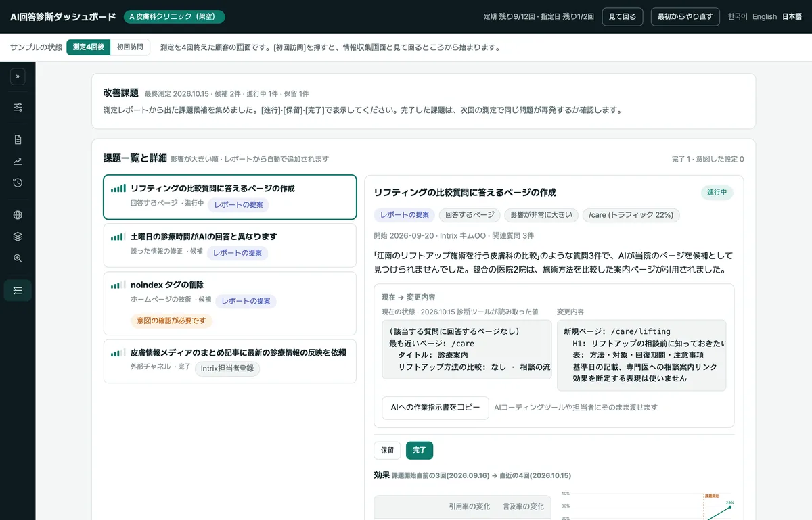Open the globe icon in sidebar

click(x=18, y=216)
